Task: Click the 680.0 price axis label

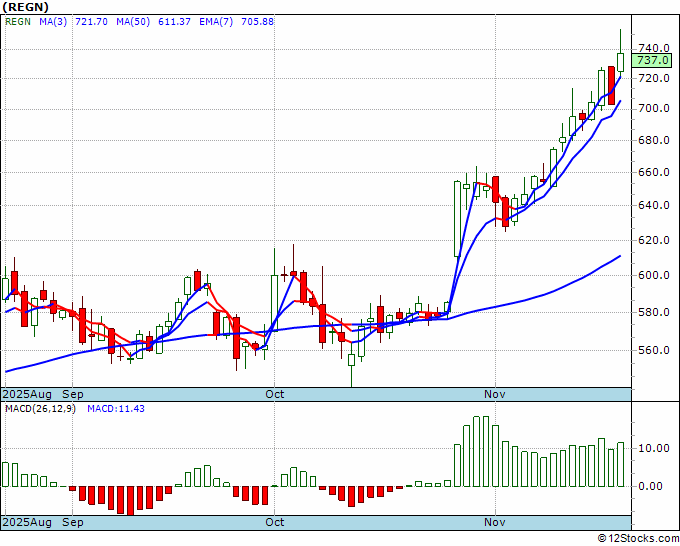Action: tap(654, 141)
